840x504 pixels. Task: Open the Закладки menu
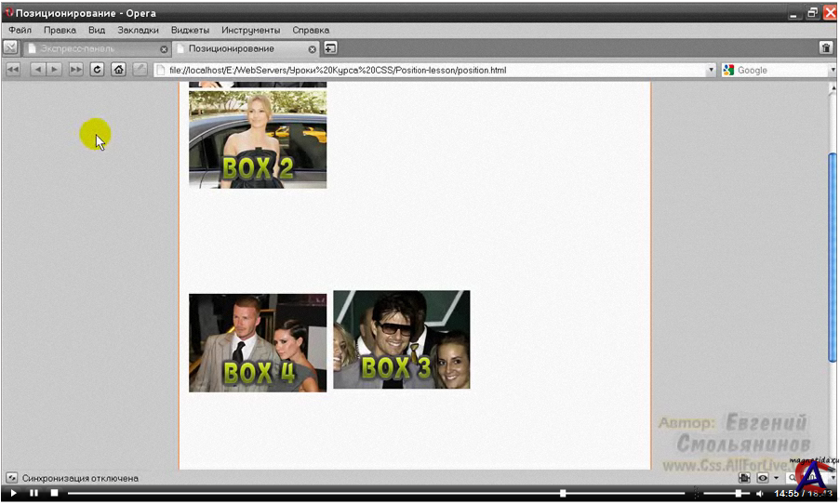138,30
